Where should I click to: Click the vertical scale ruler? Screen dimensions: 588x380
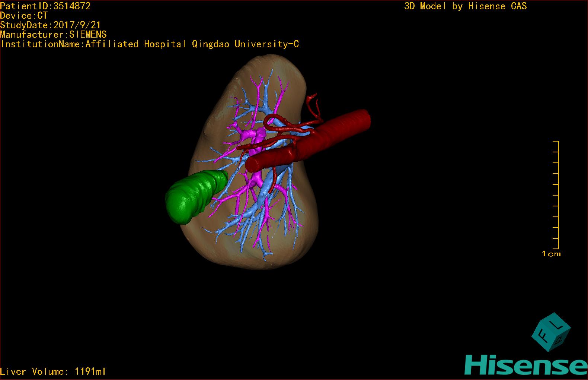557,195
